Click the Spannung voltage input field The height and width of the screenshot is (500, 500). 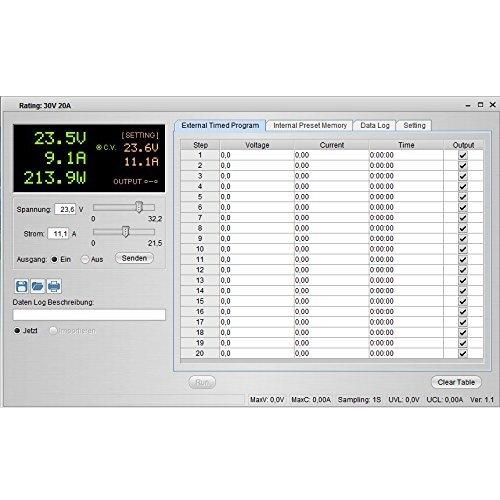tap(65, 209)
